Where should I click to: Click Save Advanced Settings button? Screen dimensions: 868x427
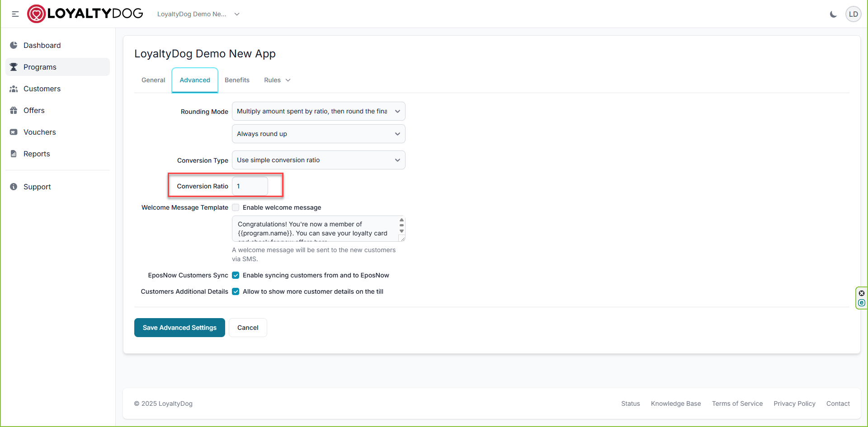(179, 328)
